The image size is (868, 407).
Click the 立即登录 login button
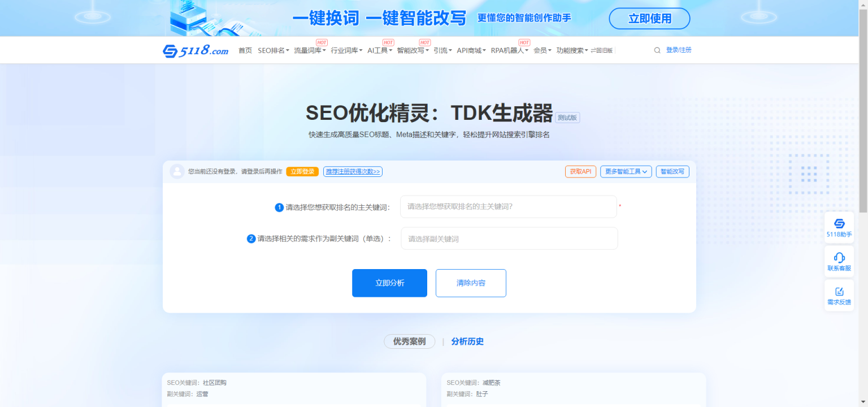[302, 171]
